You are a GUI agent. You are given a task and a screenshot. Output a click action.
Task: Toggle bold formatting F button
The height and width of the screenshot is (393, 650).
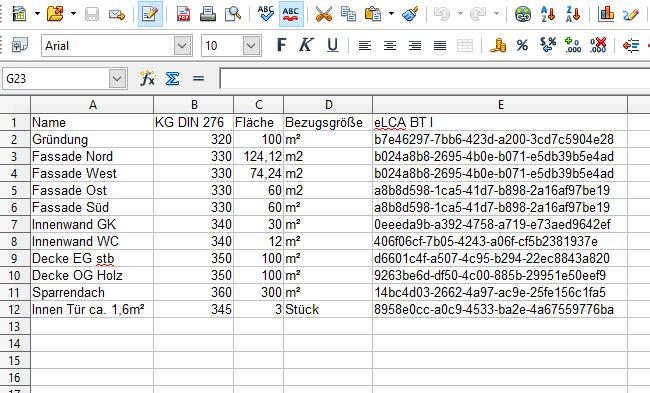[281, 45]
